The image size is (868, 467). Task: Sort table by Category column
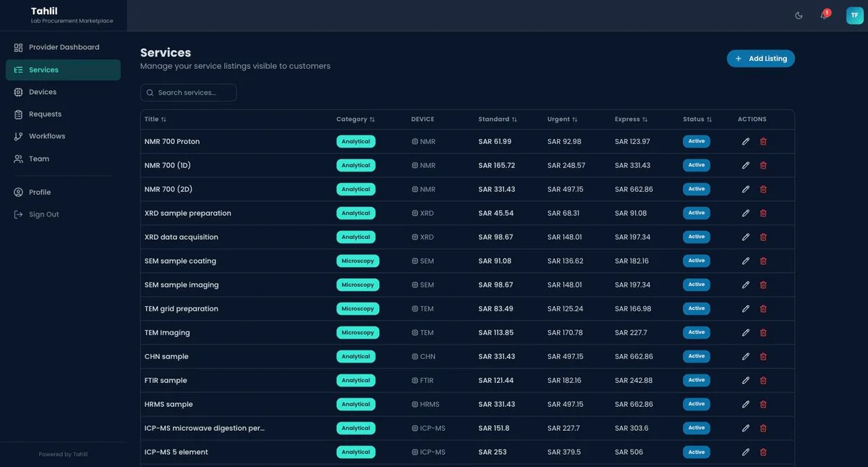pos(355,119)
